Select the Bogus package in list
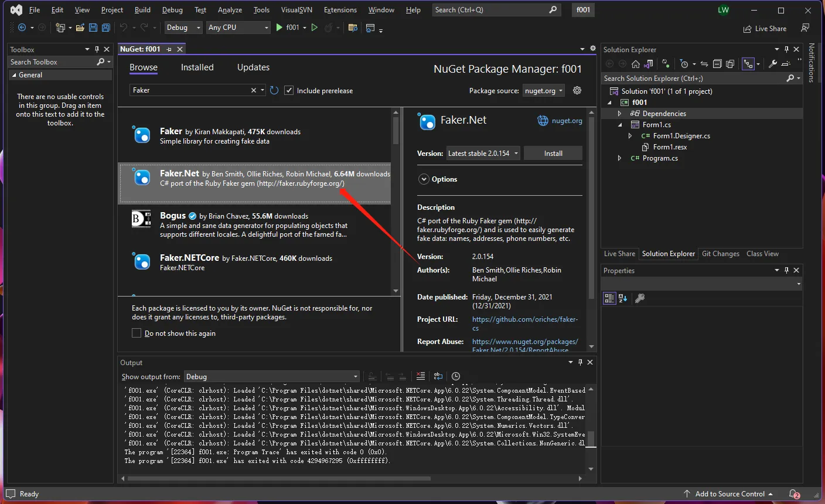 tap(254, 225)
